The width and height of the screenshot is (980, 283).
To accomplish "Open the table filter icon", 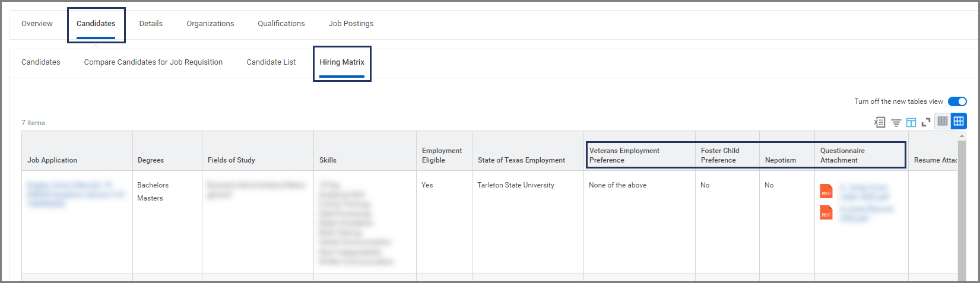I will [x=896, y=123].
